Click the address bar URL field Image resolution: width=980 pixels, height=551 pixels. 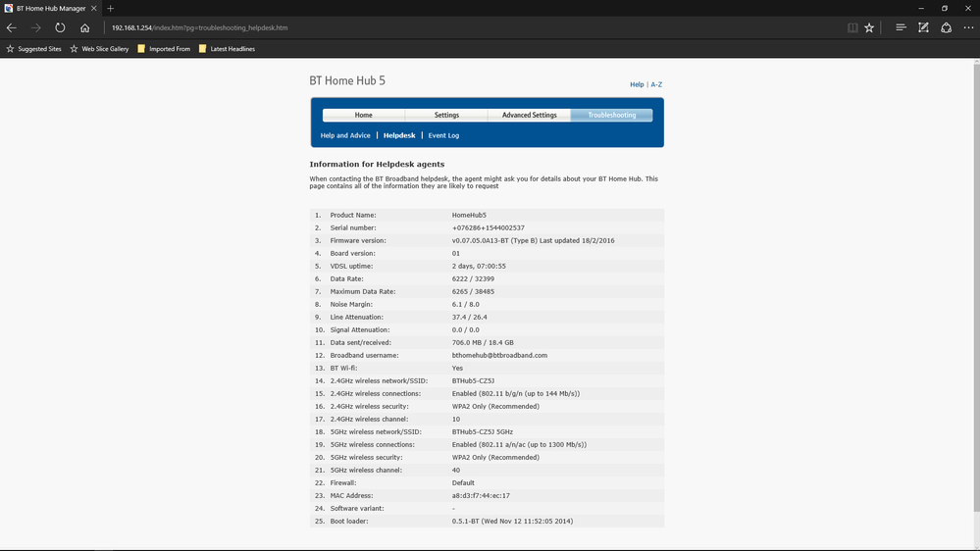pos(475,27)
